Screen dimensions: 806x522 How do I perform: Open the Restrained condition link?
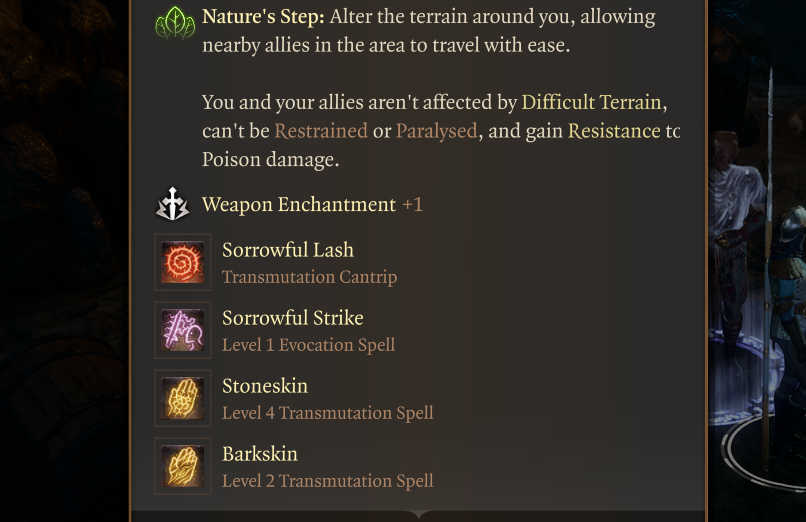321,131
